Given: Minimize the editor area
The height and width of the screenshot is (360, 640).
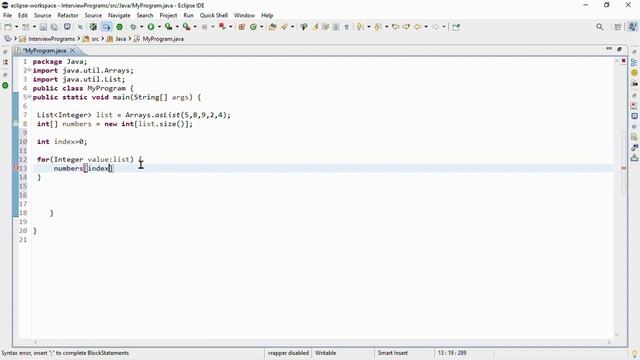Looking at the screenshot, I should coord(609,49).
